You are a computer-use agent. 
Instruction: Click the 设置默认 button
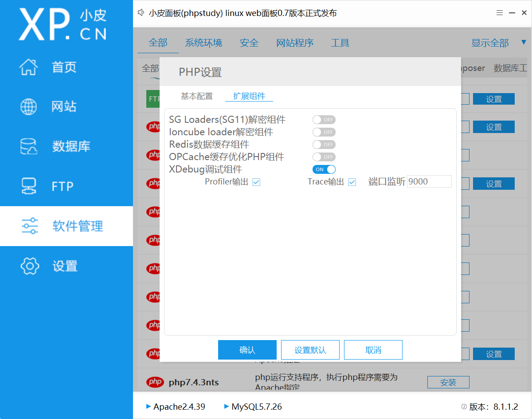click(310, 350)
